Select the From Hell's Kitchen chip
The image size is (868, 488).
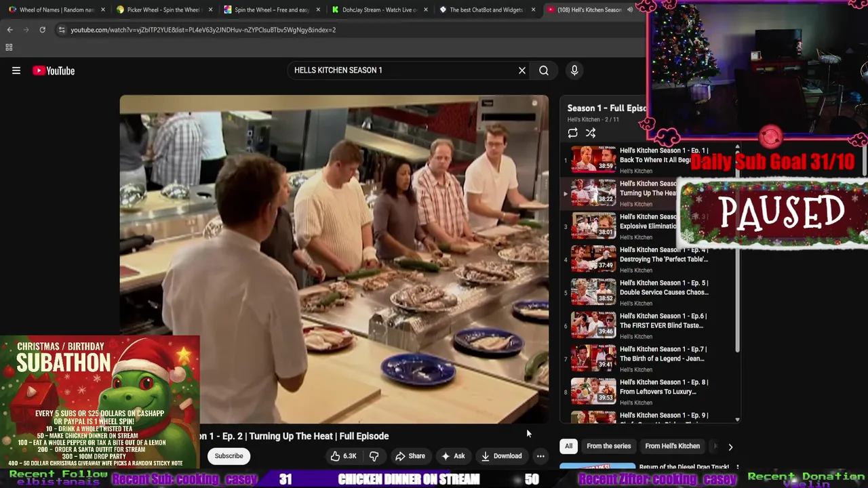pos(672,446)
